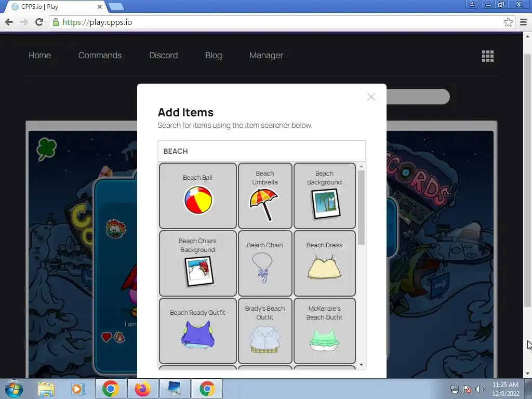Open a new browser tab
Viewport: 532px width, 399px height.
(116, 7)
